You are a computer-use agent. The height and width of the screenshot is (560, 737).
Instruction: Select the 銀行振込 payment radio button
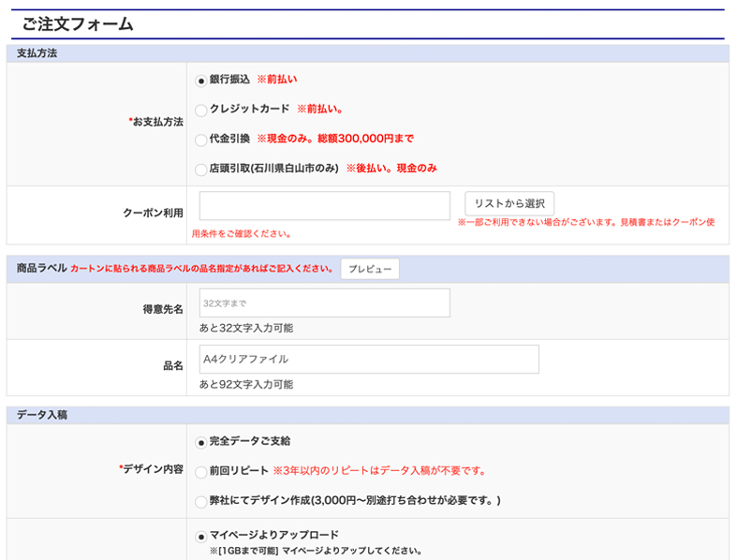click(201, 81)
